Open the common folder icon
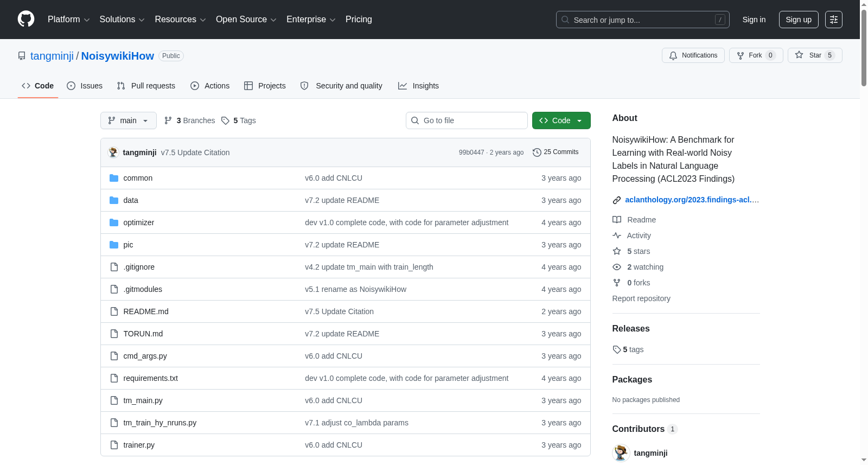The height and width of the screenshot is (465, 868). [x=114, y=178]
